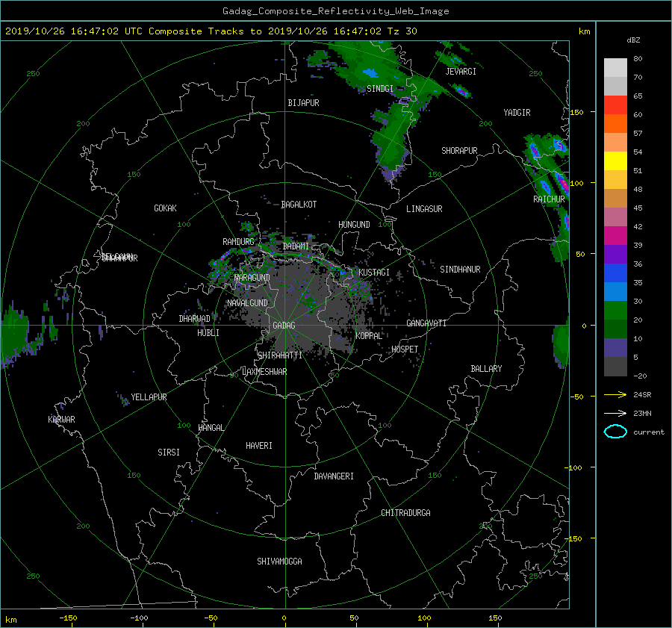Image resolution: width=672 pixels, height=628 pixels.
Task: Click the GANGAVATI label
Action: (426, 323)
